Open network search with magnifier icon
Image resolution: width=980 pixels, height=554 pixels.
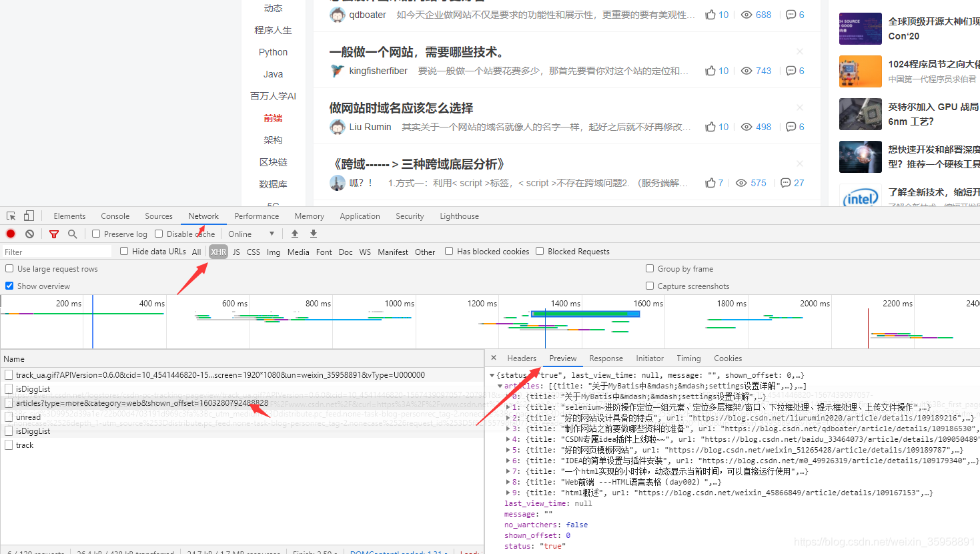pos(72,234)
